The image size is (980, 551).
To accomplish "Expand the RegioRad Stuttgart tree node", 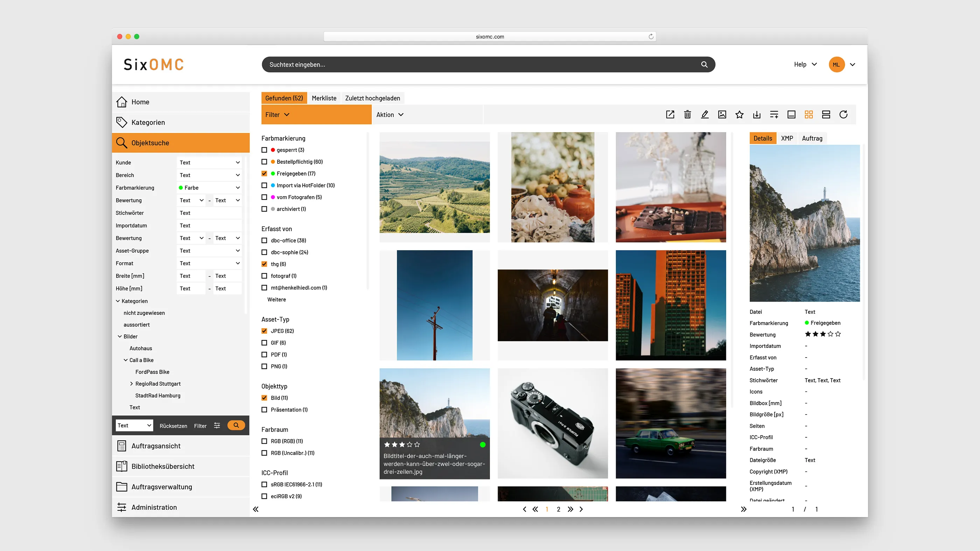I will pyautogui.click(x=132, y=384).
